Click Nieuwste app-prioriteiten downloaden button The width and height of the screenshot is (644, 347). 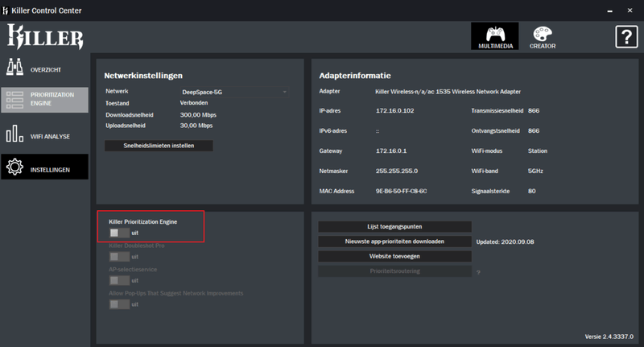tap(394, 241)
